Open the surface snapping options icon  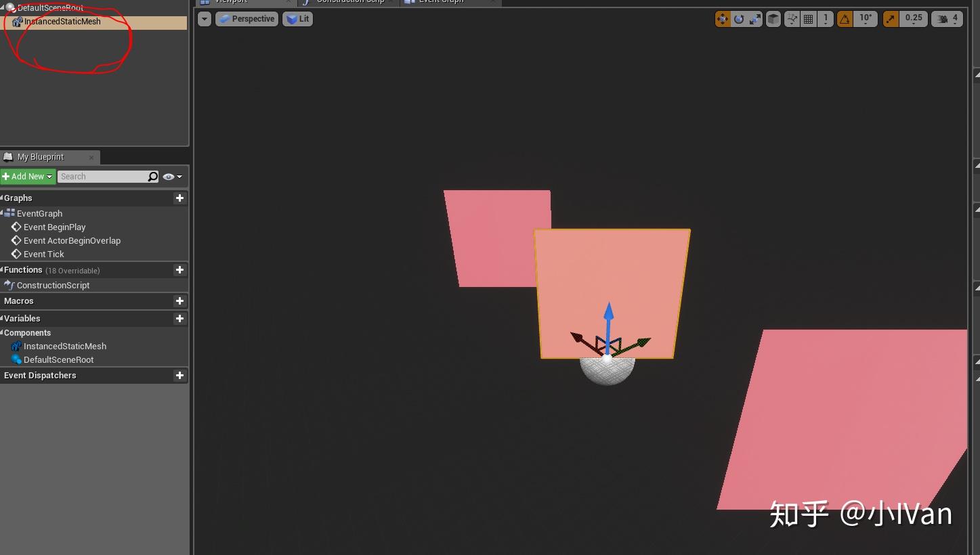[x=792, y=19]
